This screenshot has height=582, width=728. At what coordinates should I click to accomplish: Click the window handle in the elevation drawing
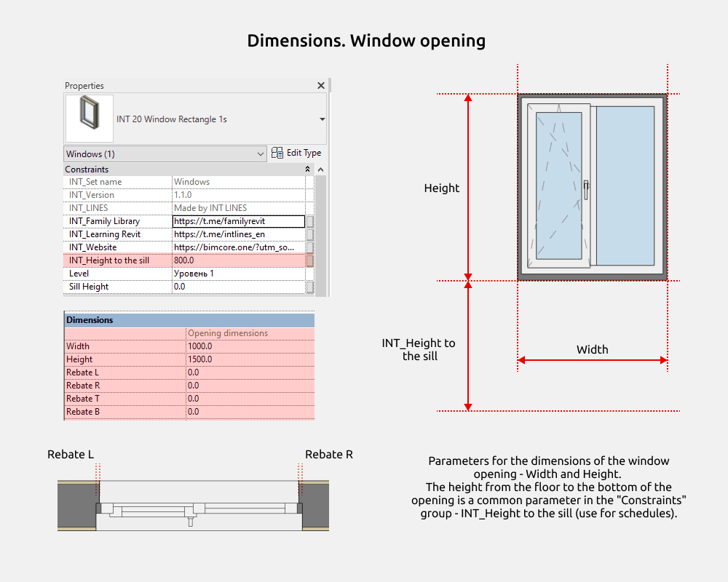click(586, 190)
